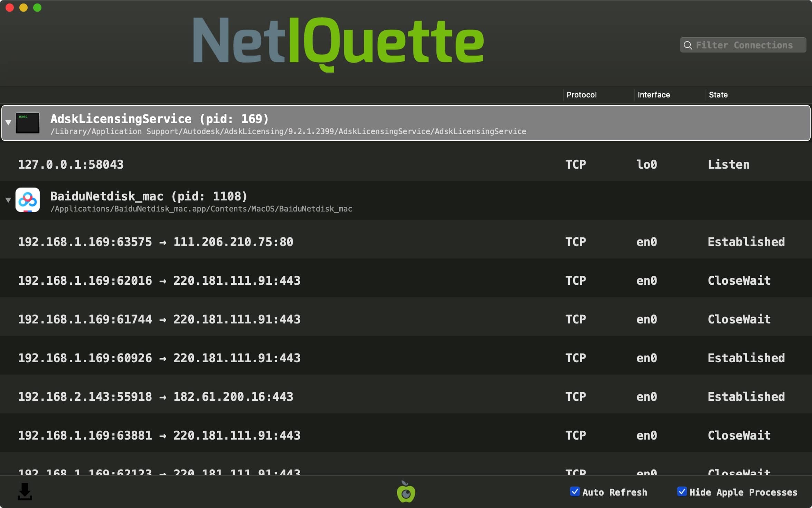Click the BaiduNetdisk_mac application path text
Viewport: 812px width, 508px height.
pyautogui.click(x=201, y=209)
